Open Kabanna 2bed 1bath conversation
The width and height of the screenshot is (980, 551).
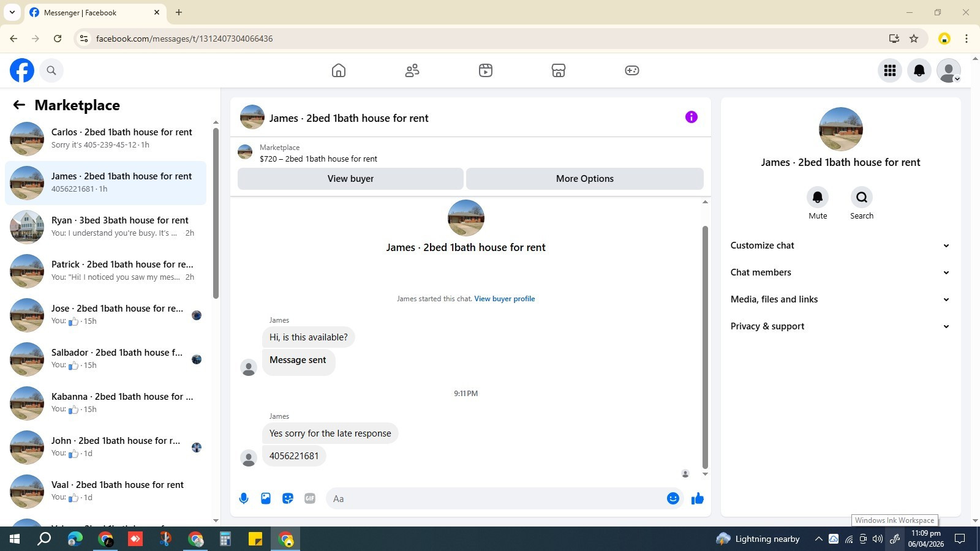pyautogui.click(x=105, y=403)
